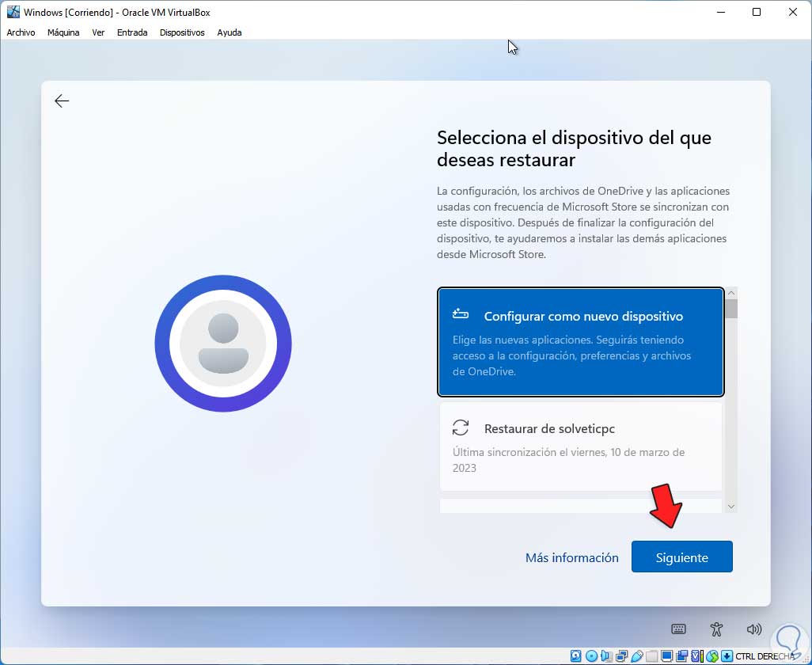This screenshot has height=665, width=812.
Task: Click the recording status icon
Action: click(x=681, y=656)
